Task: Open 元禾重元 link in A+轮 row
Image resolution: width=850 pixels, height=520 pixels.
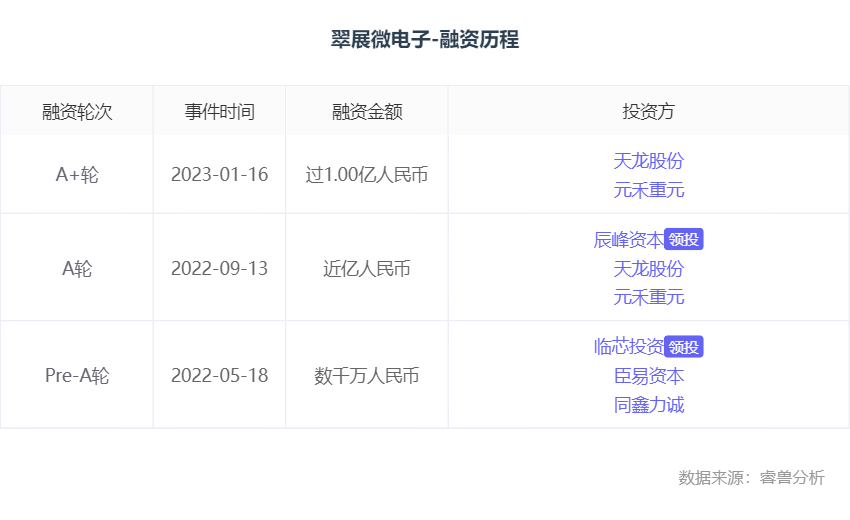Action: coord(648,190)
